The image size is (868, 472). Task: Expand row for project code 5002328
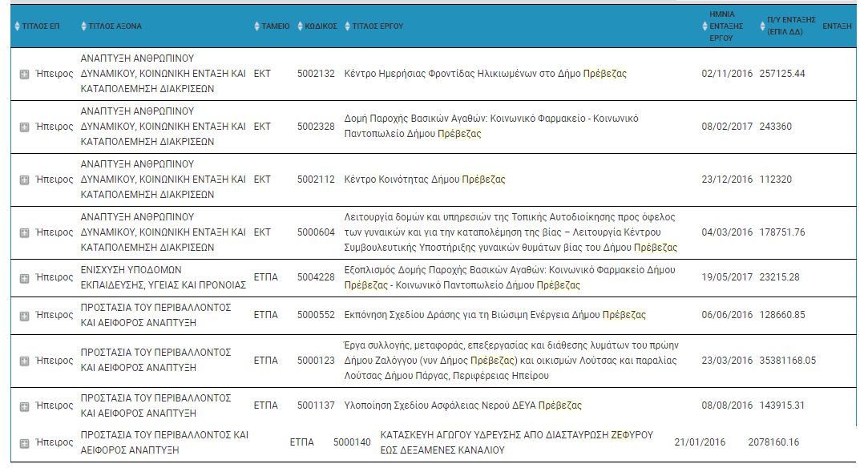pos(24,127)
